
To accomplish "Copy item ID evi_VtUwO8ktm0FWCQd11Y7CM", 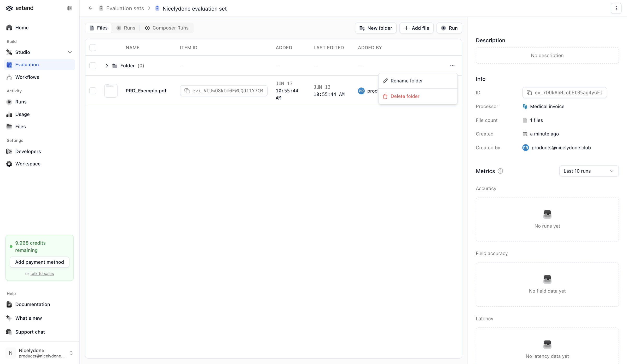I will [x=187, y=91].
